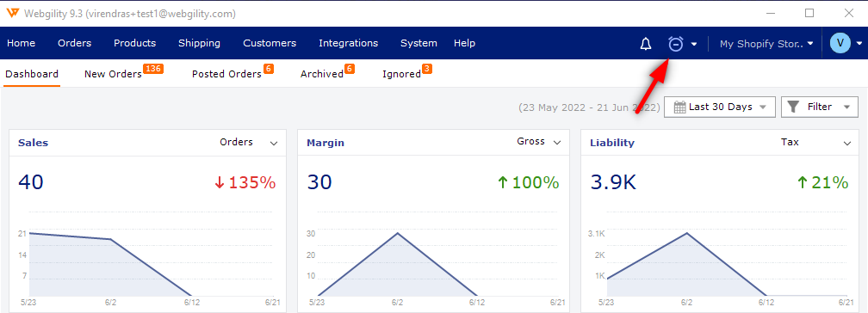This screenshot has width=868, height=313.
Task: Expand the scheduler dropdown arrow
Action: coord(694,44)
